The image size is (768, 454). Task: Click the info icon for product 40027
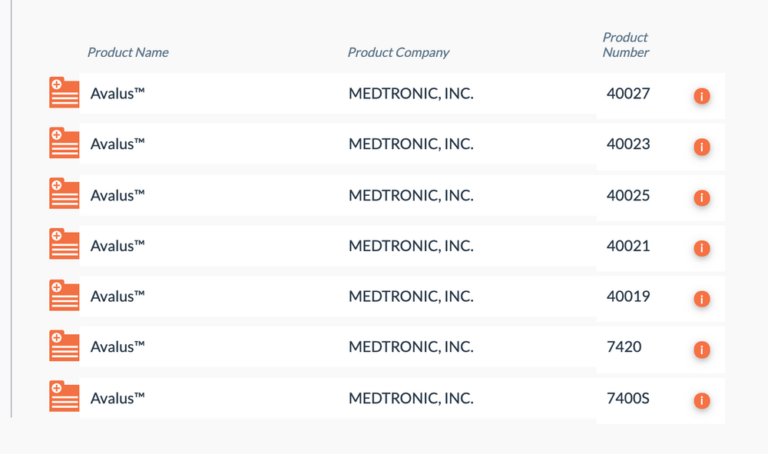click(701, 96)
